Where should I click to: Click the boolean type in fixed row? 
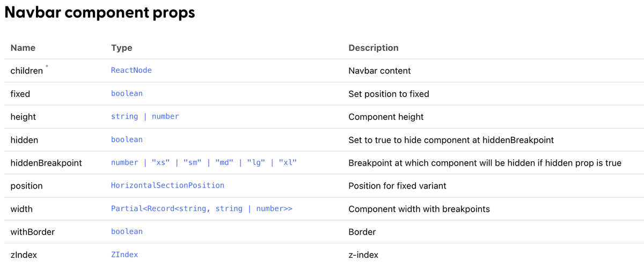click(127, 93)
